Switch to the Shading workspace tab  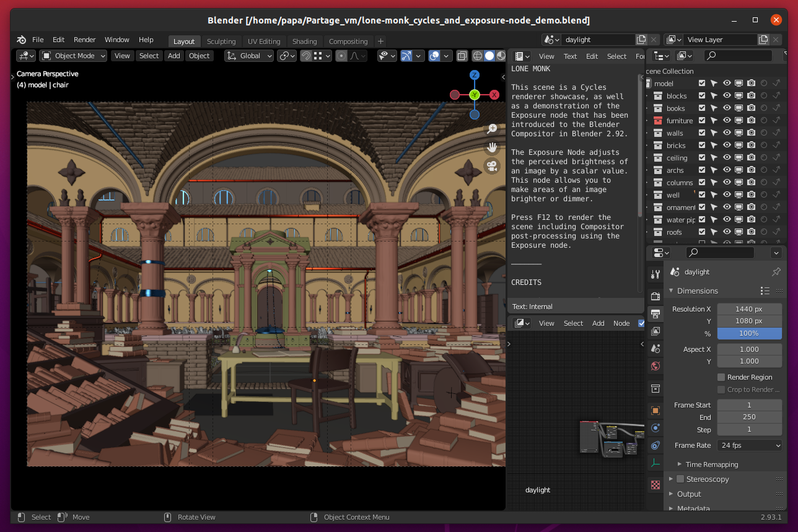(304, 41)
